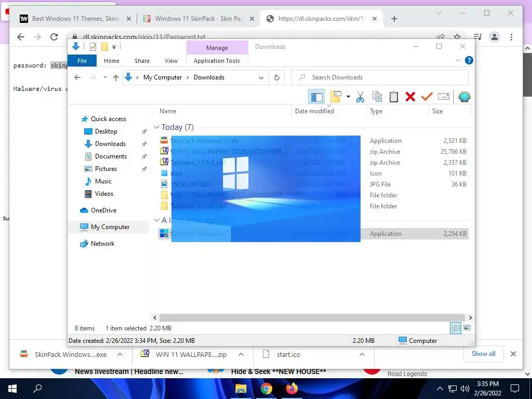This screenshot has width=532, height=399.
Task: Sort files by the Name column
Action: coord(168,111)
